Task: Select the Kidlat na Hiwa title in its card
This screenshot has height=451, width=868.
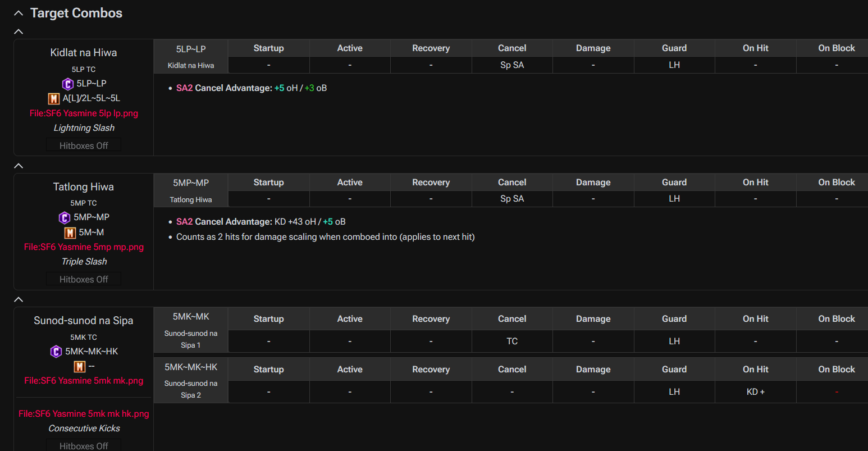Action: pos(84,53)
